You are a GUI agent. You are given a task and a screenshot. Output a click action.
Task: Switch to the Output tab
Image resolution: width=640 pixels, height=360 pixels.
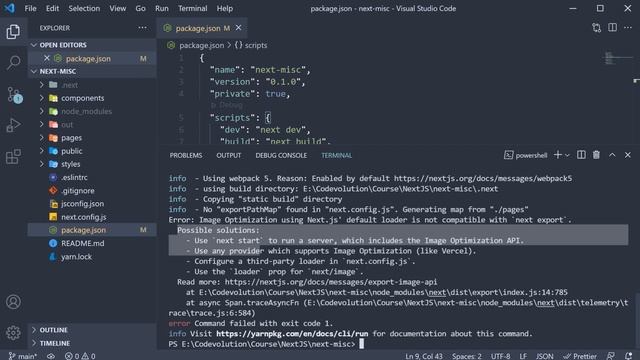229,156
